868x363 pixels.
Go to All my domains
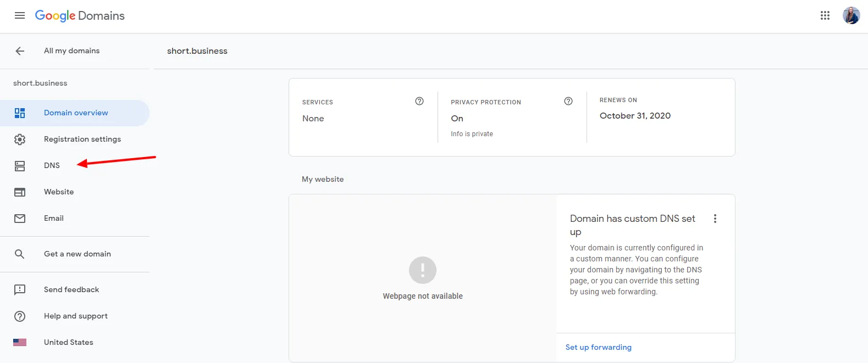point(72,51)
